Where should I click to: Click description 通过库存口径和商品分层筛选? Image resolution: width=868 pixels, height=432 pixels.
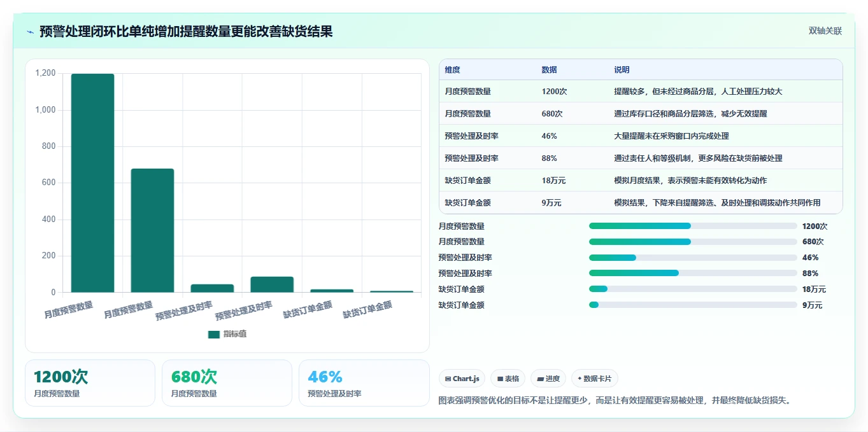(690, 114)
